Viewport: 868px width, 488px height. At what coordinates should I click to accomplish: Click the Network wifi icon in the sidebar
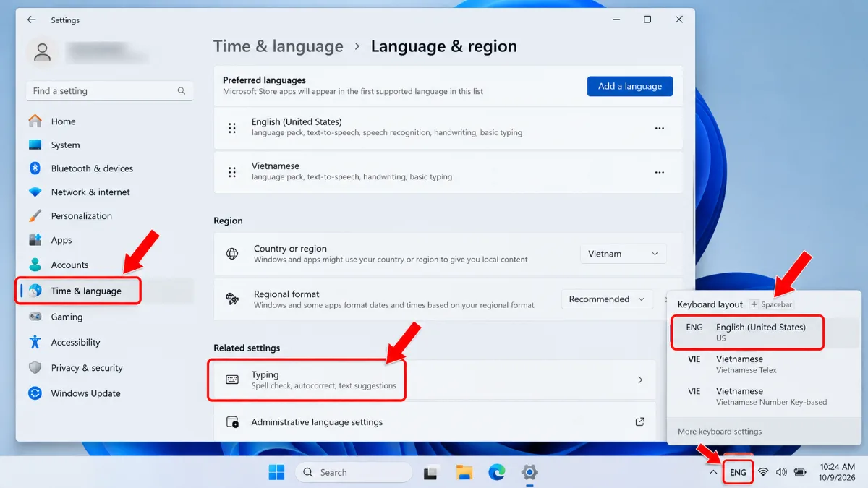pyautogui.click(x=35, y=192)
